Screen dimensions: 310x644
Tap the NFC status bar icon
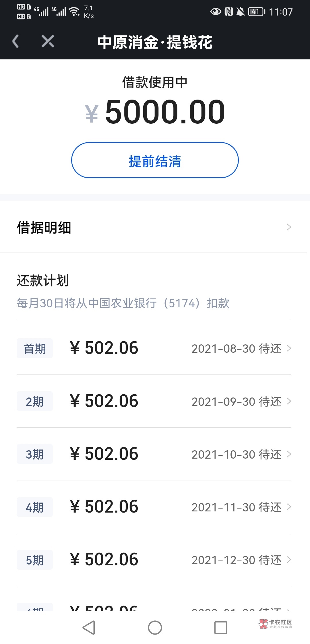coord(229,12)
